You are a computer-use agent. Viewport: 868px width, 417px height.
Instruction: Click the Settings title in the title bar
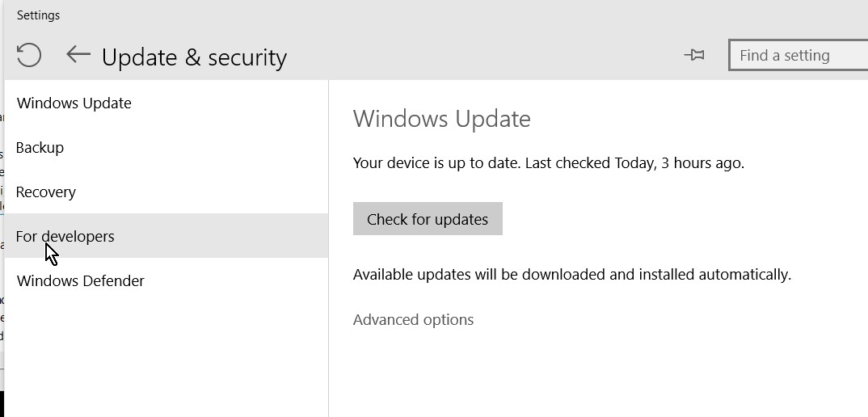(38, 15)
